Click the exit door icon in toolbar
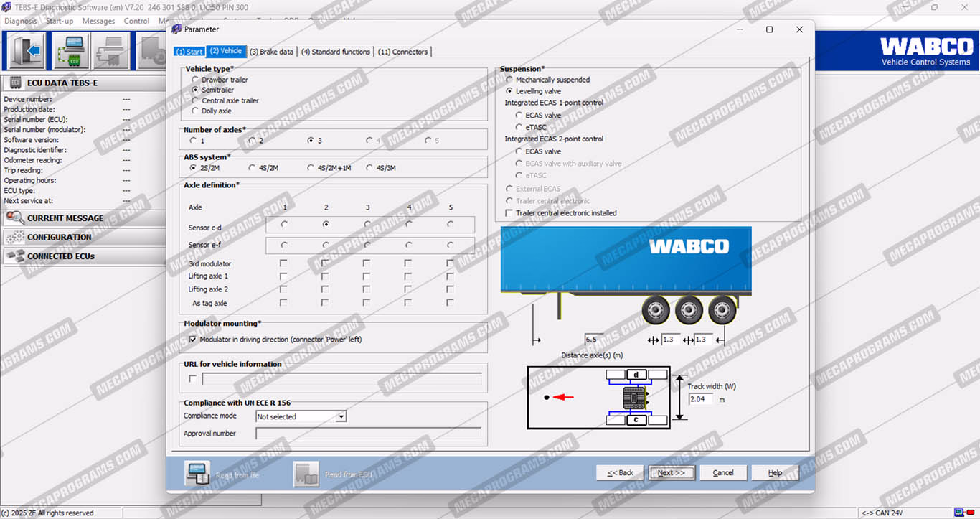 tap(27, 52)
